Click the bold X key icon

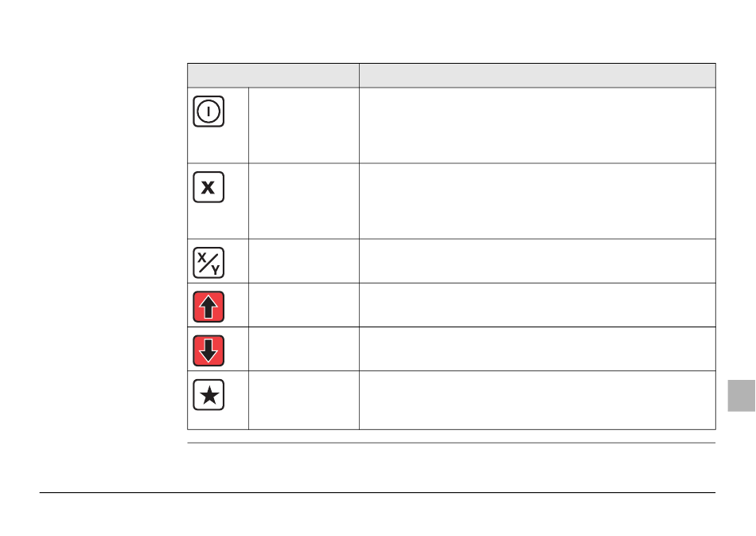208,187
